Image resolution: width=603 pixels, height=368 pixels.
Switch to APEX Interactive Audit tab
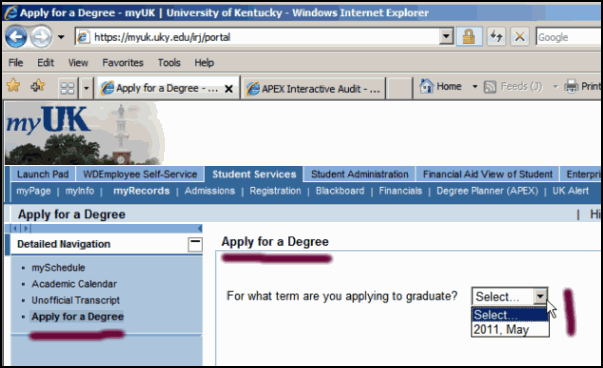tap(313, 89)
